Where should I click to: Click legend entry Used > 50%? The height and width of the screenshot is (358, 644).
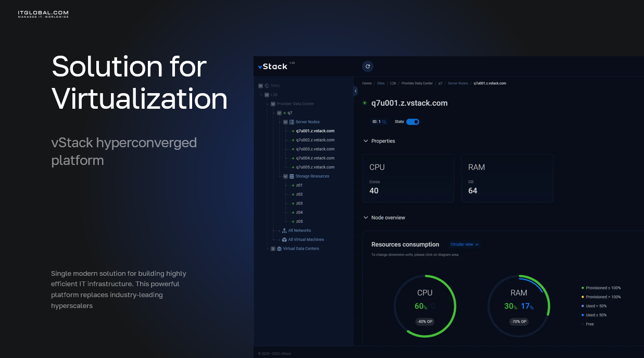[594, 306]
